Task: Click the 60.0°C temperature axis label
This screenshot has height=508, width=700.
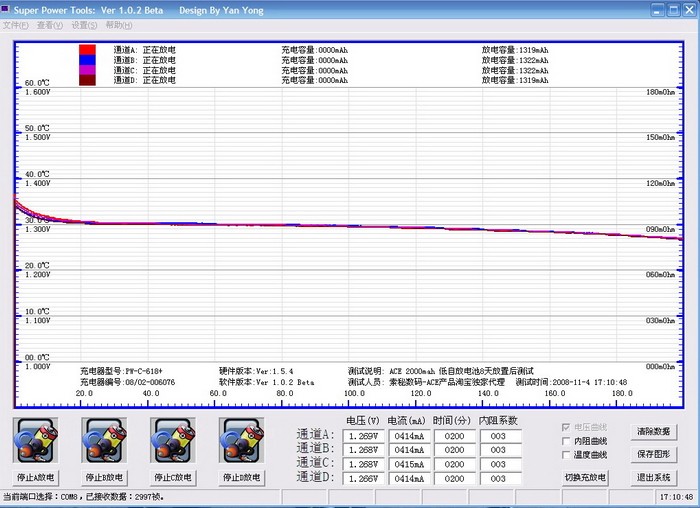Action: [37, 83]
